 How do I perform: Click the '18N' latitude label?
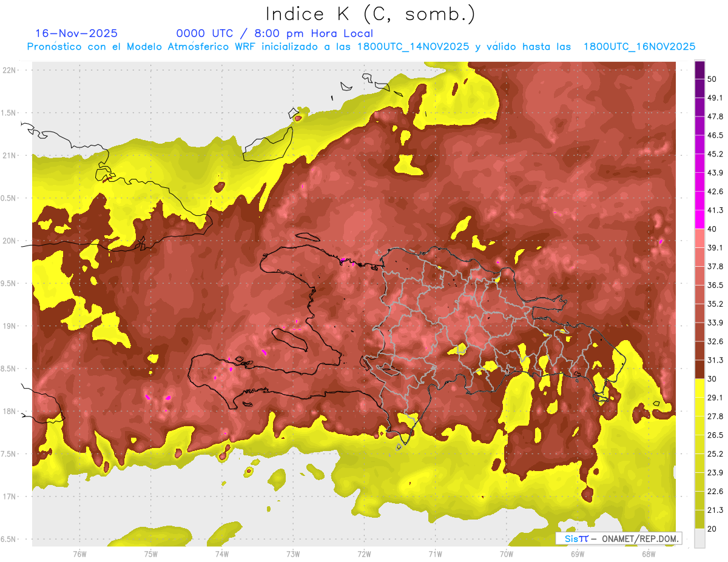point(10,411)
